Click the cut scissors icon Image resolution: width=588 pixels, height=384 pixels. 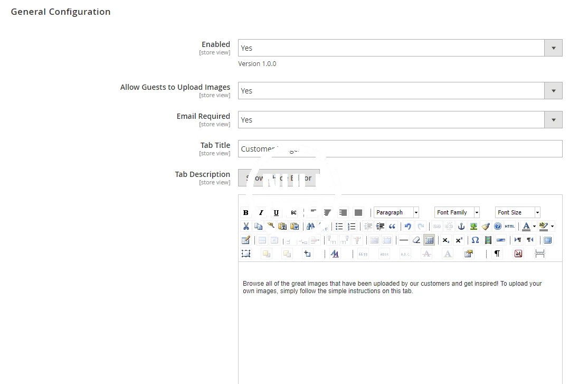click(x=246, y=227)
